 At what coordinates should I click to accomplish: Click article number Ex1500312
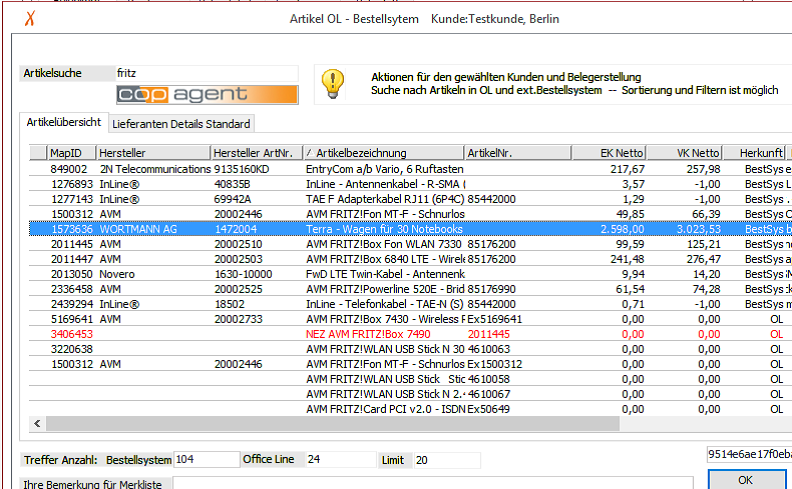(x=495, y=364)
